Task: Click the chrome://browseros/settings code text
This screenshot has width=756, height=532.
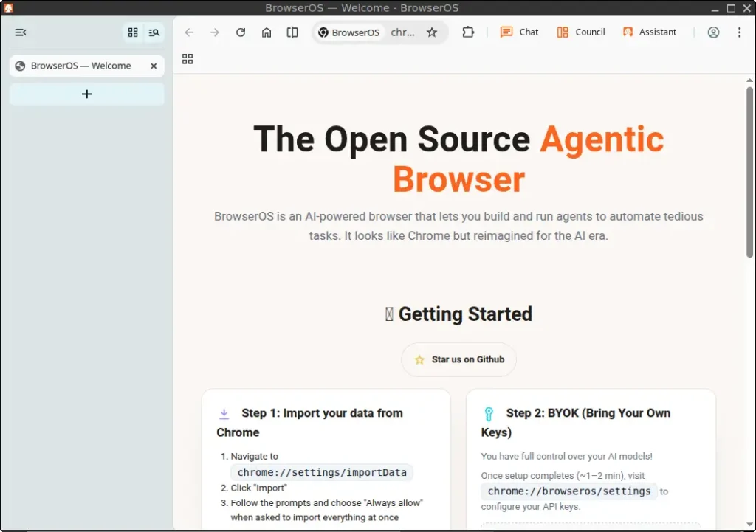Action: pos(569,491)
